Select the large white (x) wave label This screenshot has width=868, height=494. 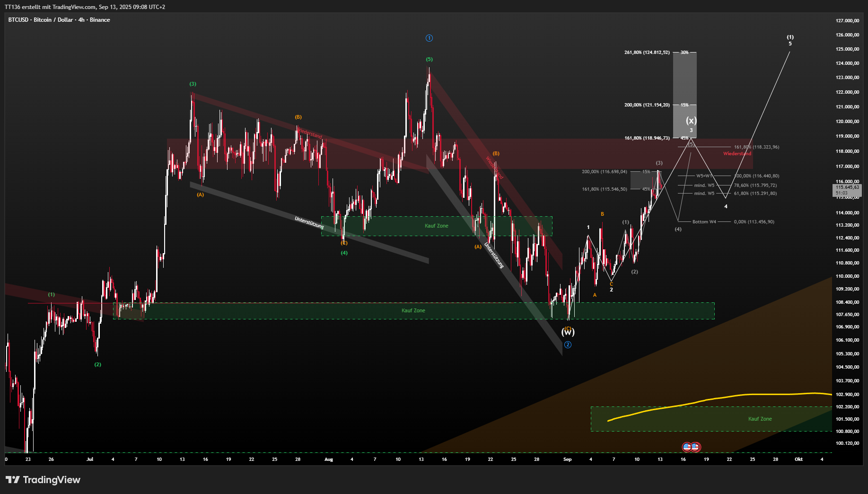point(691,121)
